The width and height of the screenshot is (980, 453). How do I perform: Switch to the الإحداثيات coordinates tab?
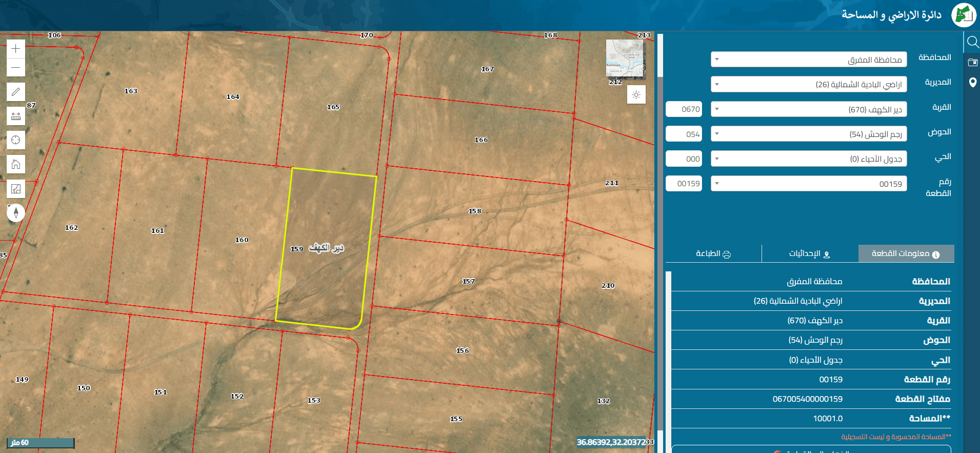click(810, 253)
